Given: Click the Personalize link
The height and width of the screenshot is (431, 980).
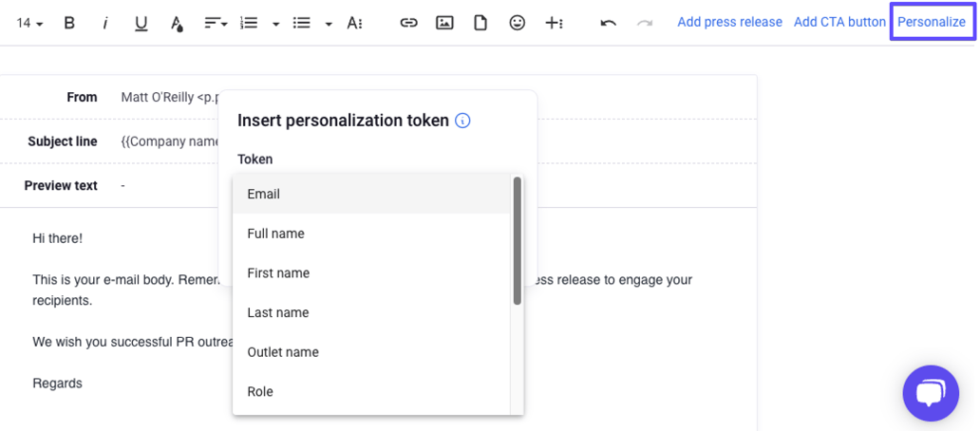Looking at the screenshot, I should click(932, 22).
